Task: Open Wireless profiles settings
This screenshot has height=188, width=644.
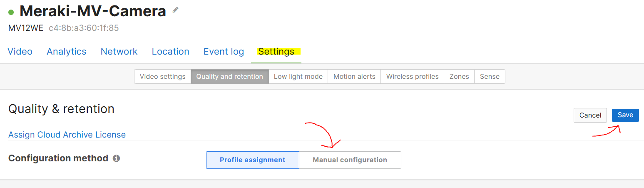Action: (413, 77)
